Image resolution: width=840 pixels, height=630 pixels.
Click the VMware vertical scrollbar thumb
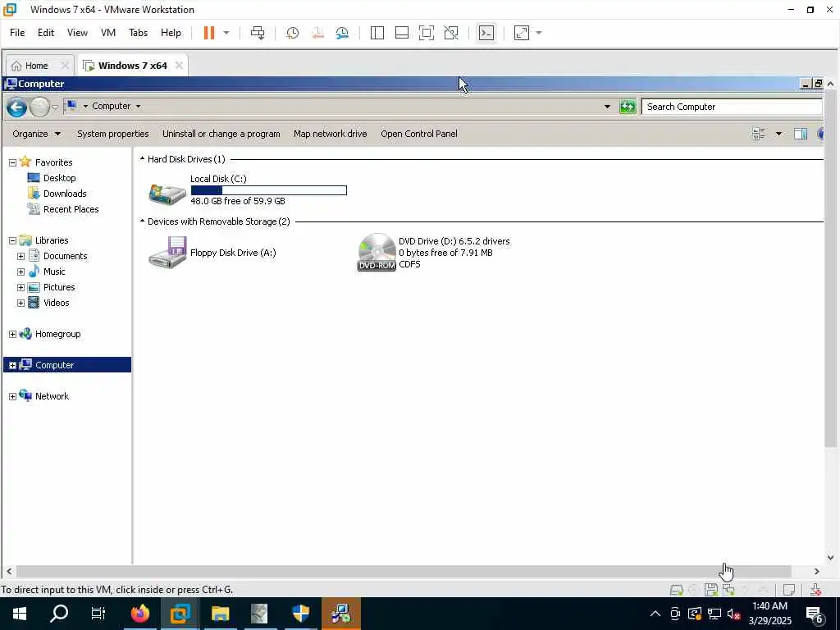pyautogui.click(x=830, y=268)
